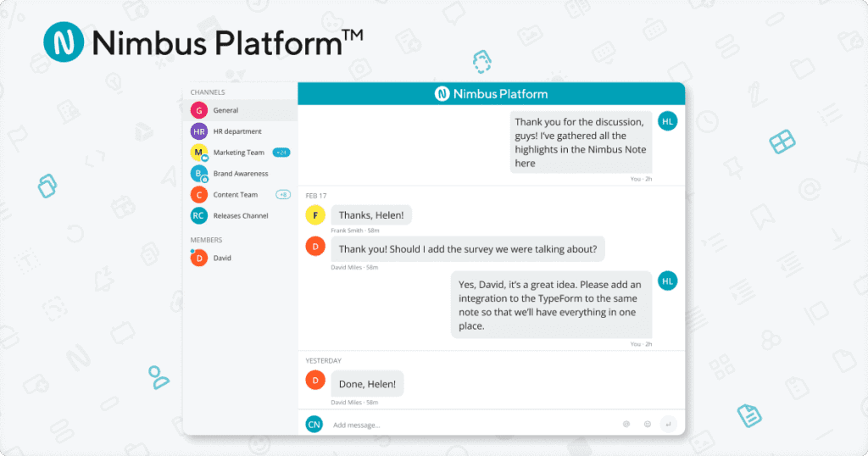Click the blue B channel avatar
The height and width of the screenshot is (456, 868).
point(198,173)
